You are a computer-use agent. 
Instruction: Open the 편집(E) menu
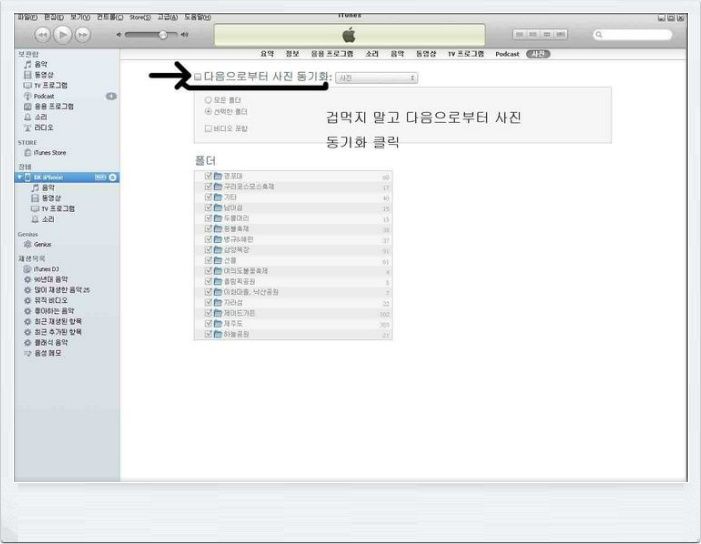[x=54, y=17]
